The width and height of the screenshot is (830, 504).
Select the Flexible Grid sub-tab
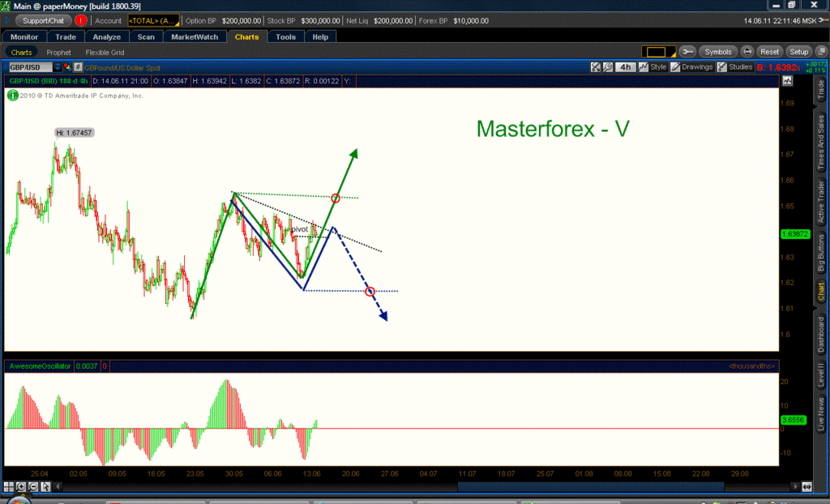105,53
